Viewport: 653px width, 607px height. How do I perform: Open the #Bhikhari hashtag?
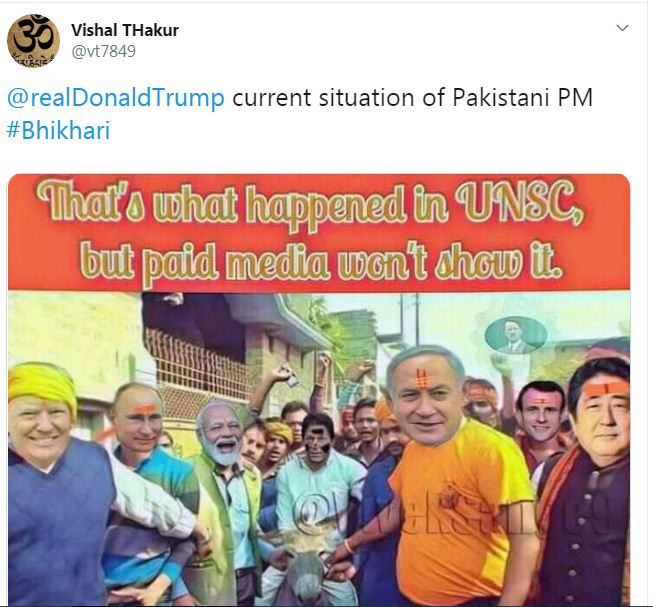pyautogui.click(x=59, y=130)
